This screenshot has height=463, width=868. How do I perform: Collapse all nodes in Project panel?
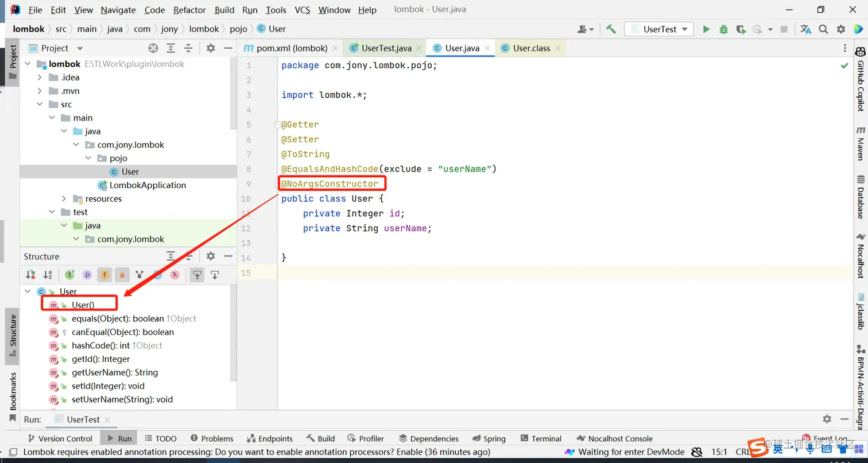[x=188, y=48]
